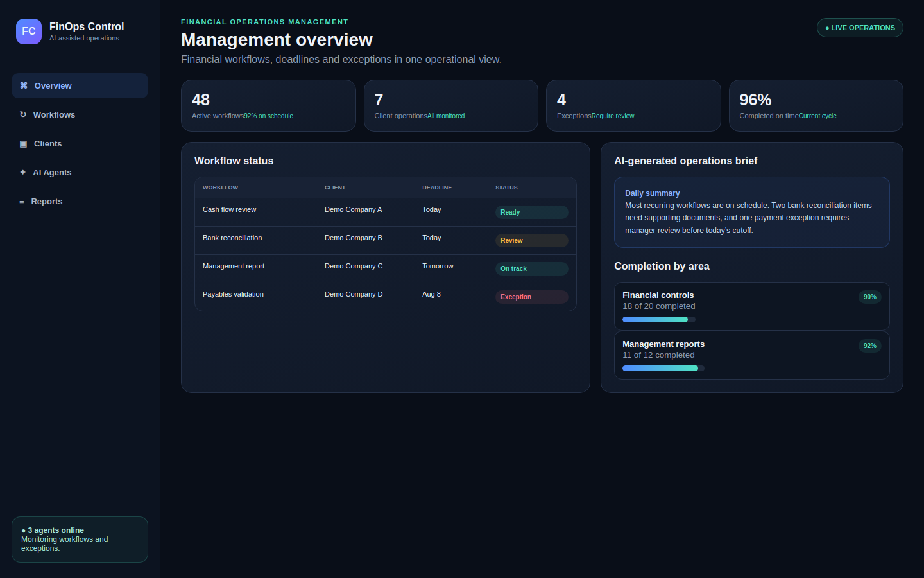Click the Exception status pill

[x=532, y=297]
